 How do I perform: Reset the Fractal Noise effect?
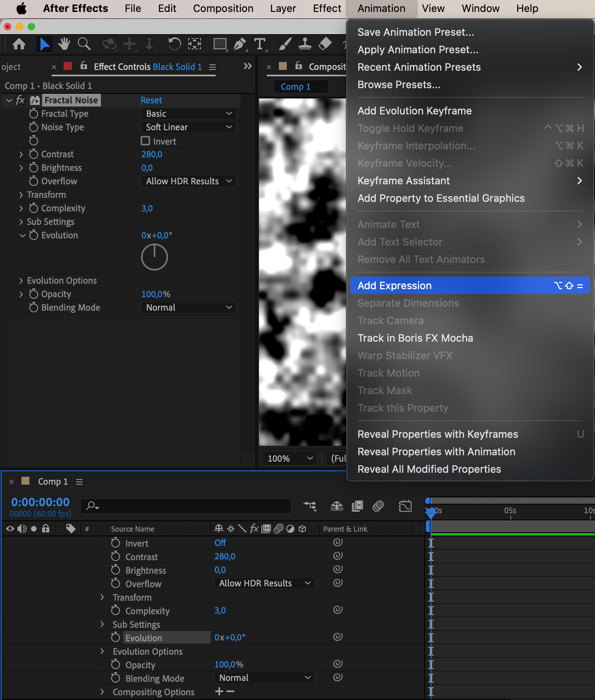151,100
